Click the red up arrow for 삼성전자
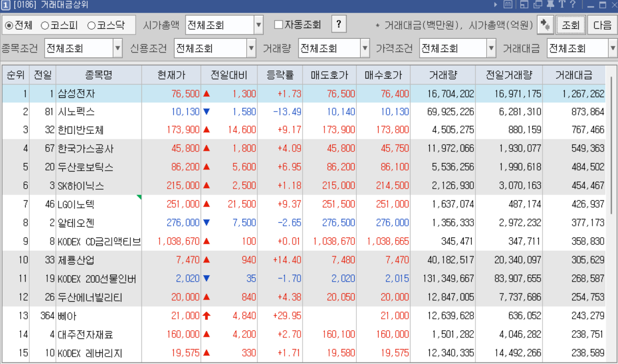This screenshot has width=618, height=364. [x=206, y=94]
